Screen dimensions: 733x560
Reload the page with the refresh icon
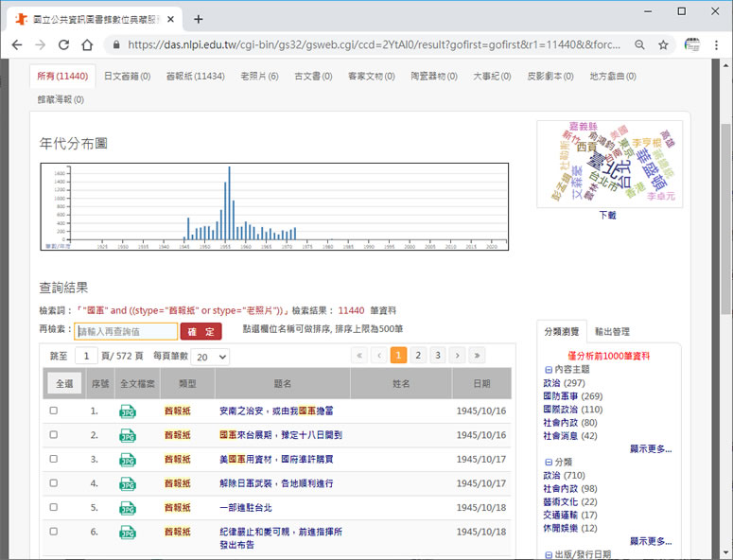point(63,44)
